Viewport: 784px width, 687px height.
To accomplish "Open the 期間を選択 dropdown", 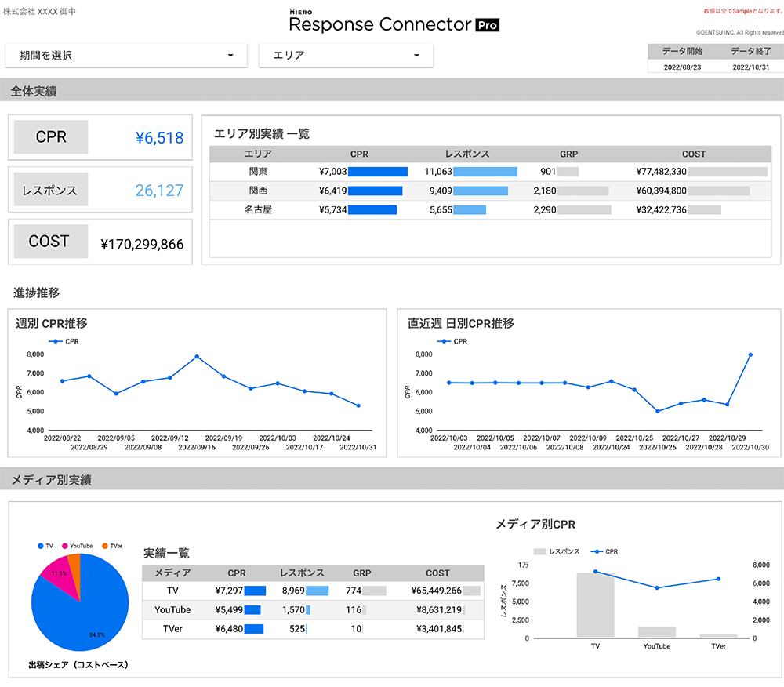I will coord(126,56).
